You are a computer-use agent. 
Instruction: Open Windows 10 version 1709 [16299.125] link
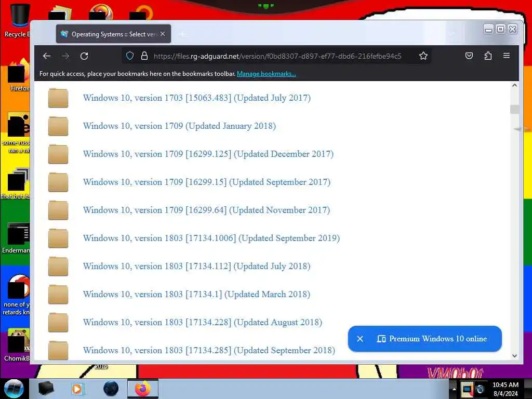208,154
